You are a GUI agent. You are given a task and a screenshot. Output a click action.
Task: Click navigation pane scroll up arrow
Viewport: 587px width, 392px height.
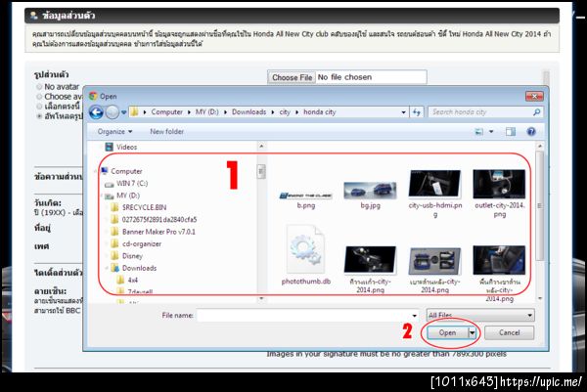click(x=261, y=146)
